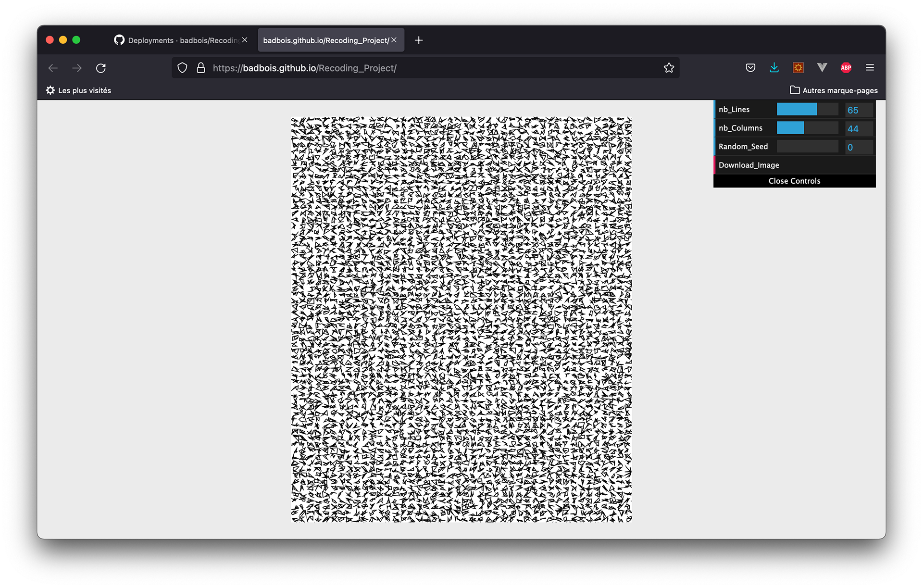Close the Deployments GitHub tab

(245, 40)
